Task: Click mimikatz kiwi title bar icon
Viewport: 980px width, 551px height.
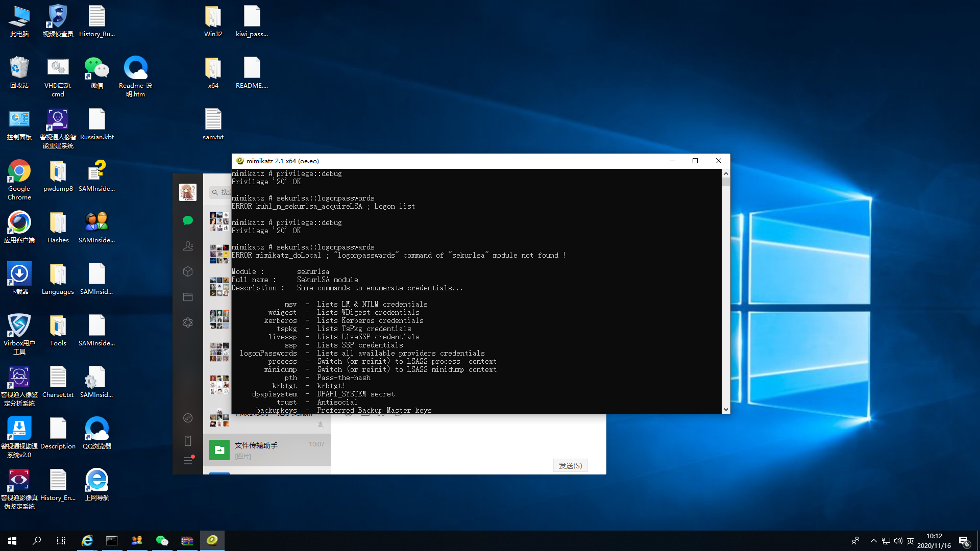Action: pos(240,161)
